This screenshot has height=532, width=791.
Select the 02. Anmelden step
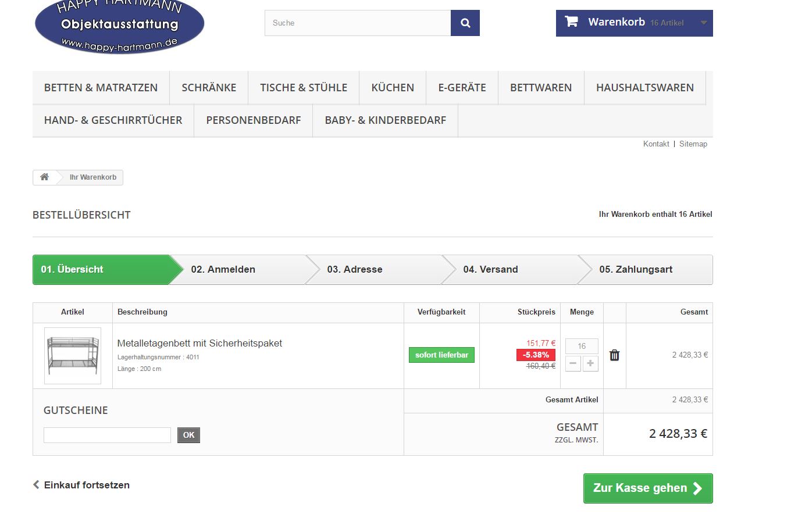[244, 270]
